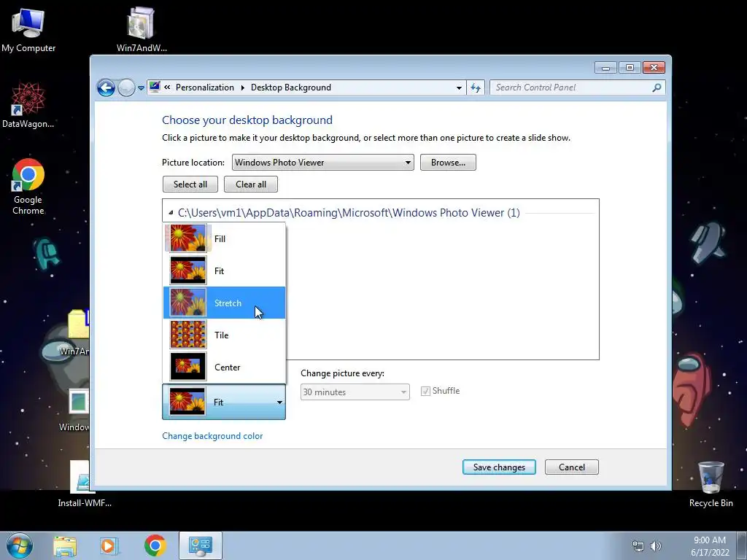The width and height of the screenshot is (747, 560).
Task: Click the Forward navigation arrow
Action: (126, 87)
